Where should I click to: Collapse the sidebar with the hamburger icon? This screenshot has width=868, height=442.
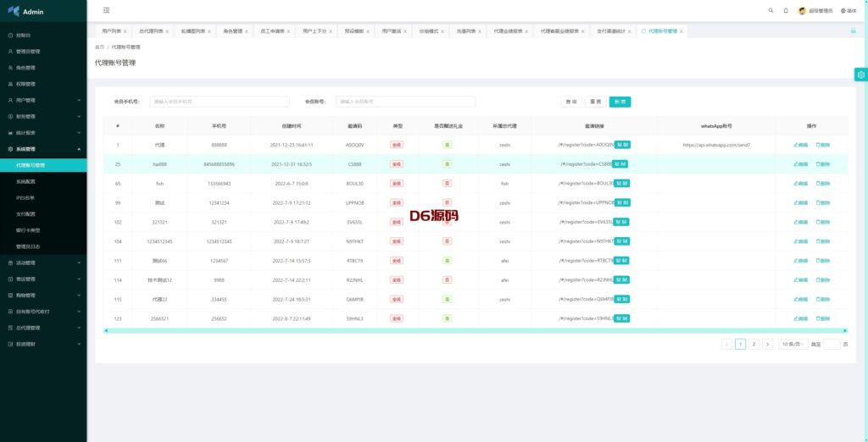tap(106, 10)
